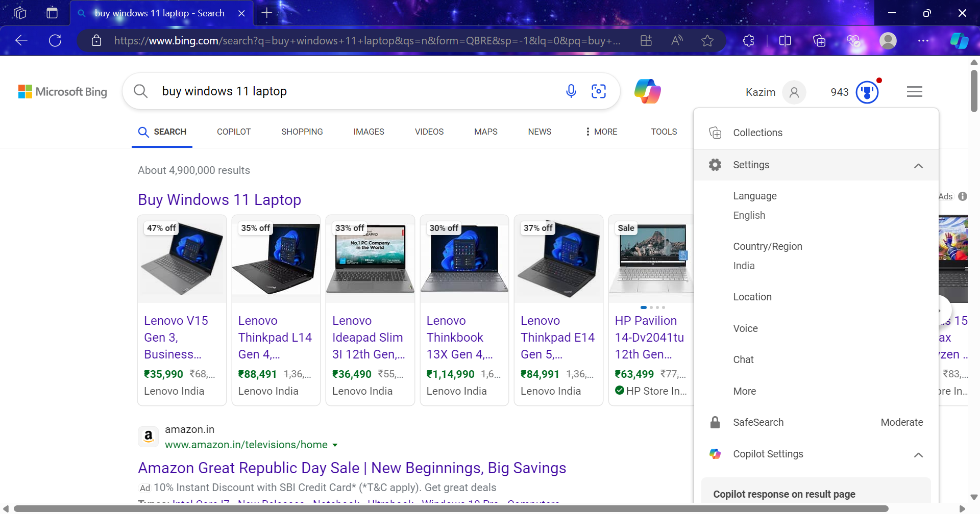Open visual search using the camera icon
Screen dimensions: 980x514
click(x=599, y=91)
